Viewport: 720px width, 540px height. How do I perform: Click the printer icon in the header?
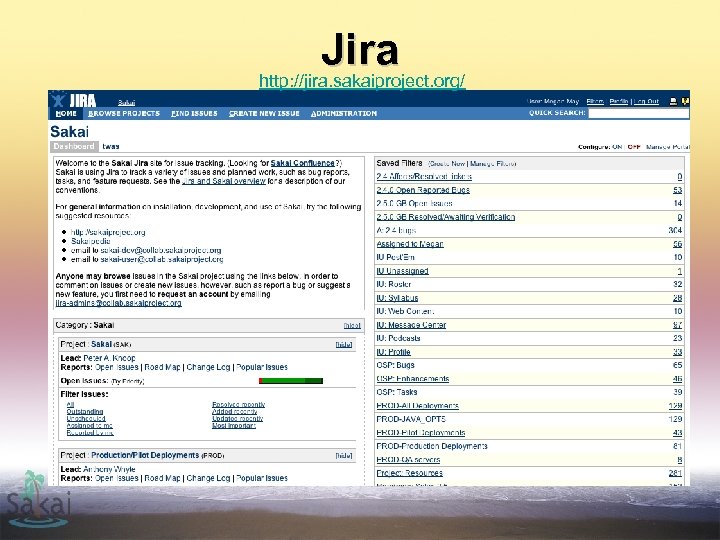point(673,101)
